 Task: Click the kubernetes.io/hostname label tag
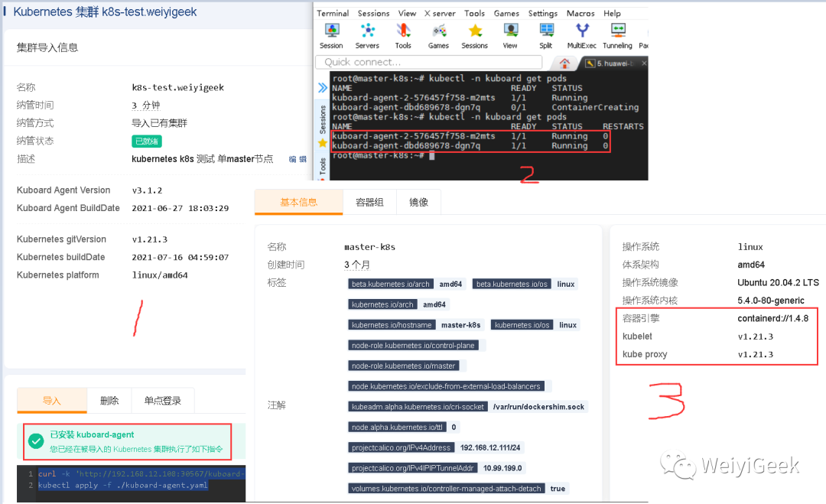(392, 325)
